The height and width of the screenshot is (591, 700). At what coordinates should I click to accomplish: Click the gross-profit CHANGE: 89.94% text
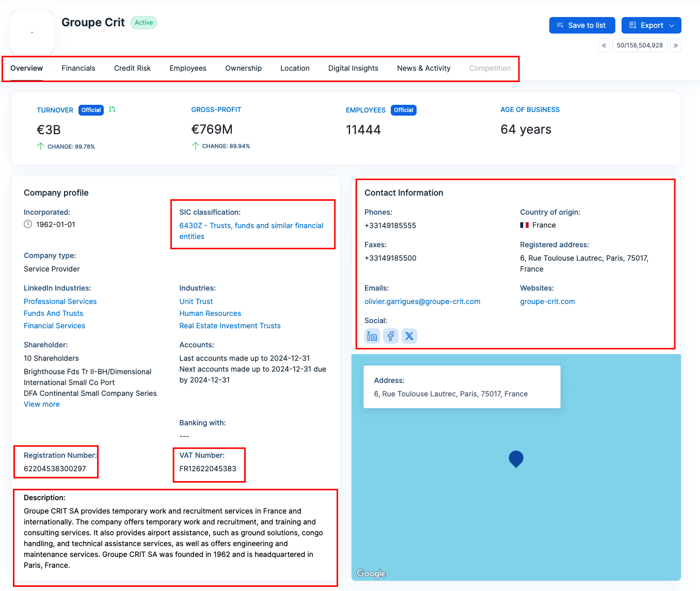pyautogui.click(x=226, y=146)
